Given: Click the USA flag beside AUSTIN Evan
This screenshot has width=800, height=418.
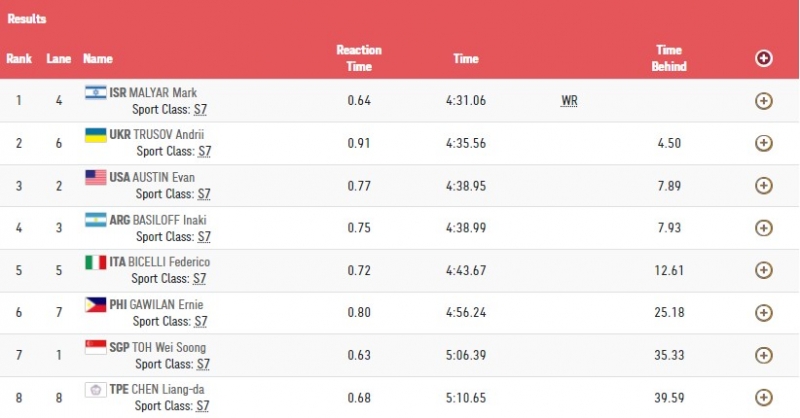Looking at the screenshot, I should pyautogui.click(x=96, y=177).
